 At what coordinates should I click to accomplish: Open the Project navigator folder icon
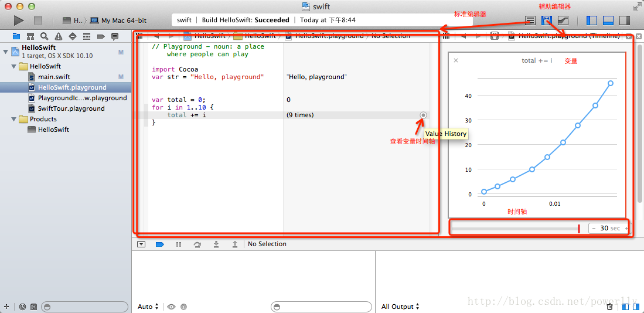point(16,36)
